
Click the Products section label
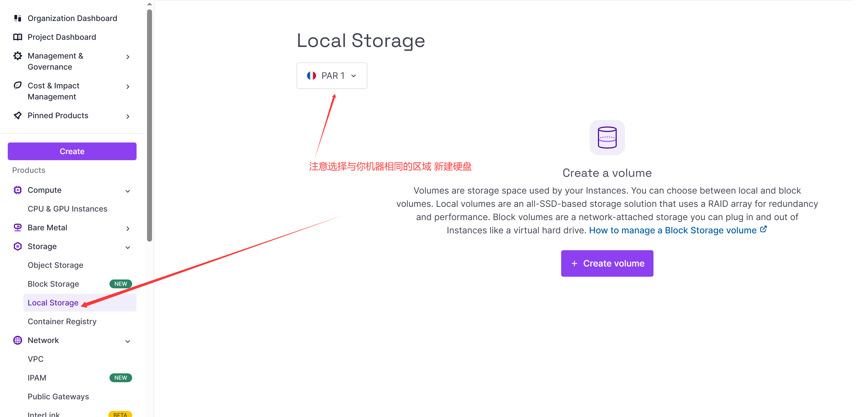coord(29,170)
